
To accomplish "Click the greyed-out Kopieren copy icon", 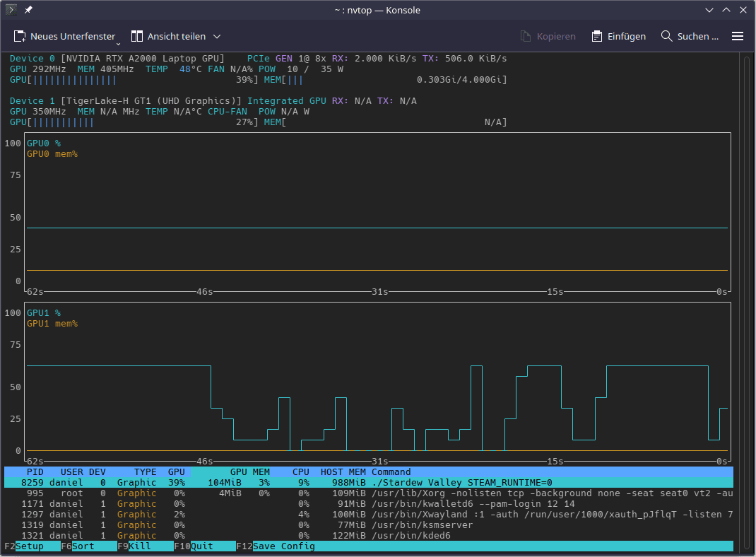I will point(526,36).
